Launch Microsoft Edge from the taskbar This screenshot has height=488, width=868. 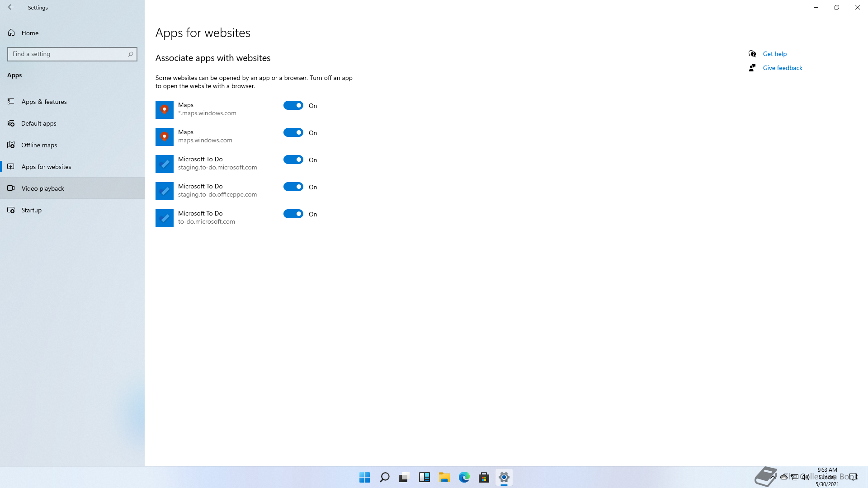tap(464, 477)
